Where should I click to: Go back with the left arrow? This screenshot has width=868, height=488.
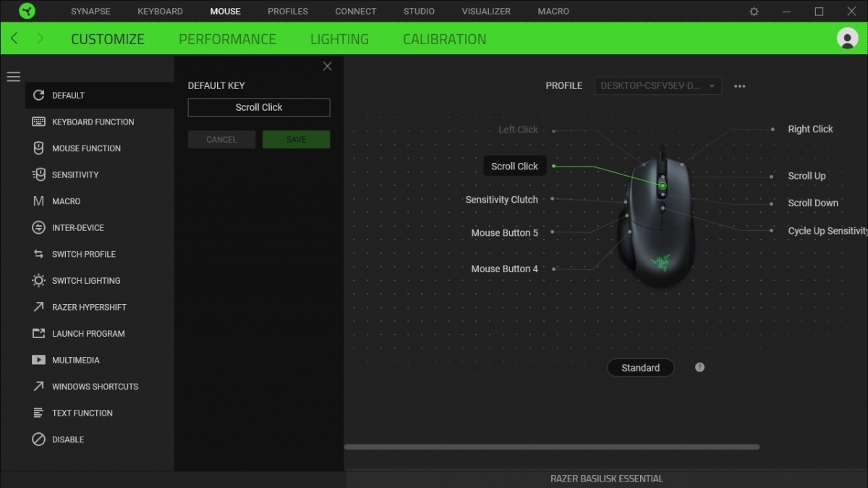14,38
